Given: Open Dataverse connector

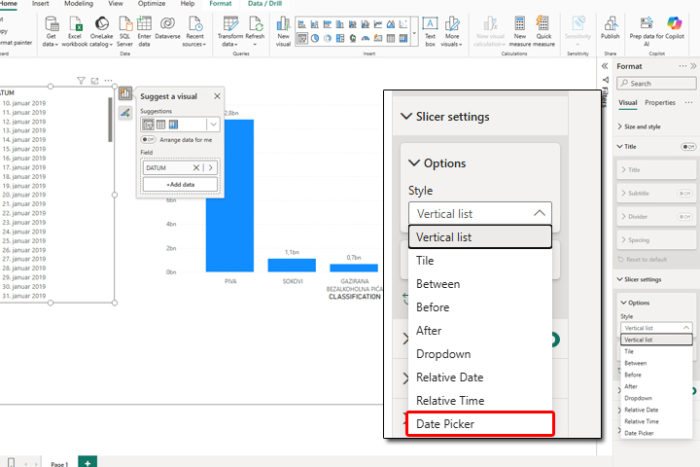Looking at the screenshot, I should (x=167, y=28).
